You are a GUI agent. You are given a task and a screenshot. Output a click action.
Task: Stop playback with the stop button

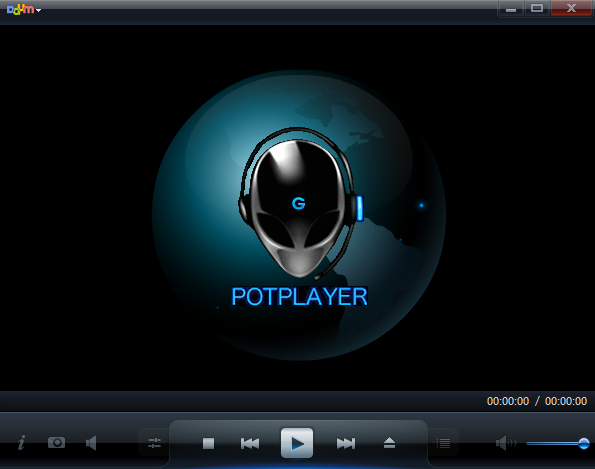point(208,443)
